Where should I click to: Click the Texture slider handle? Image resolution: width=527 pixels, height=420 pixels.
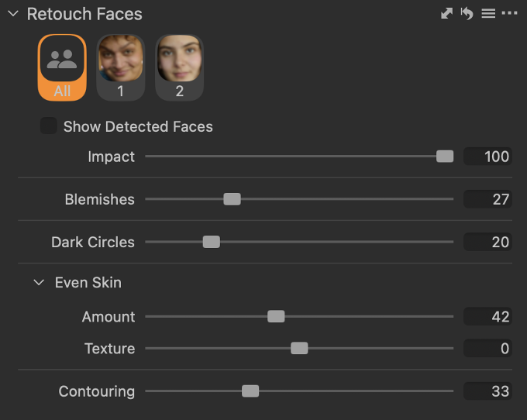click(299, 348)
